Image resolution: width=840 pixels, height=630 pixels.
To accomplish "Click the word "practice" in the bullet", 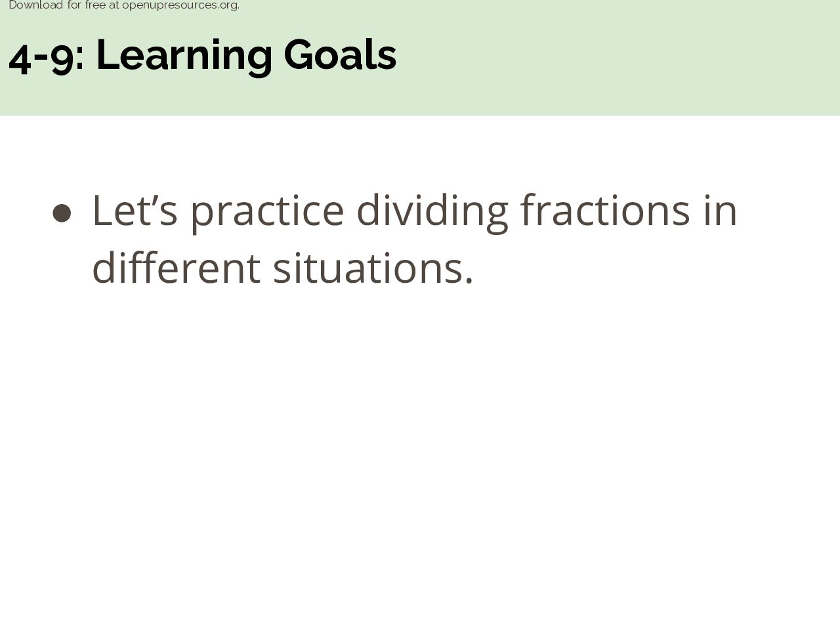I will [267, 213].
